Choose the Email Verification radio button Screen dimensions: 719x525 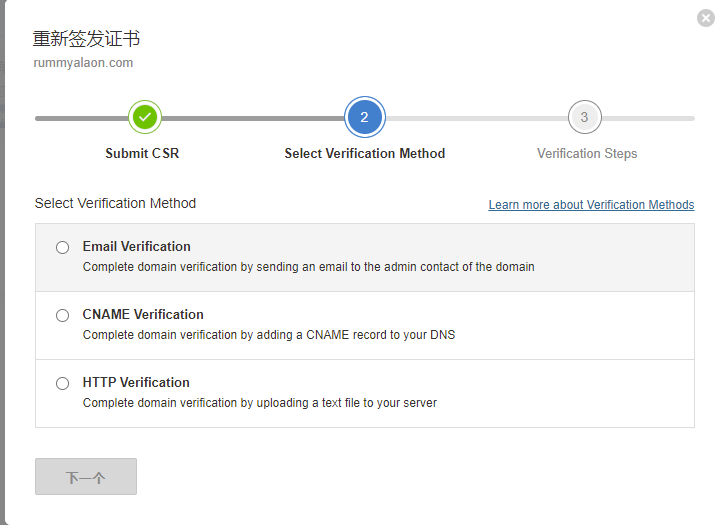click(x=63, y=248)
